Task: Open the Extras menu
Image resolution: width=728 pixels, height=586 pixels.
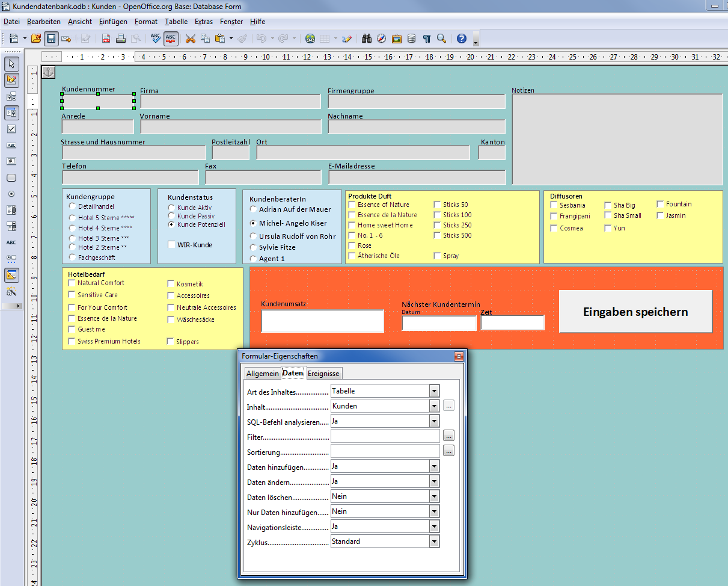Action: tap(204, 22)
